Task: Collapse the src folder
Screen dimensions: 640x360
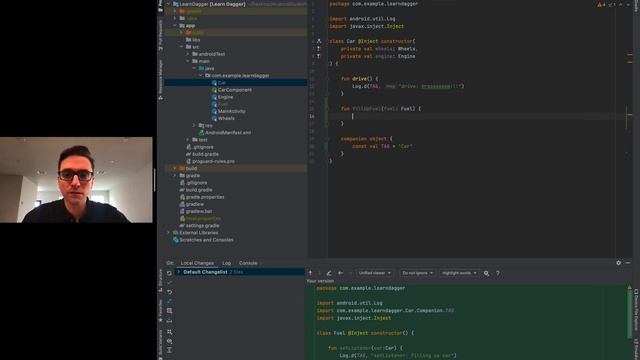Action: (181, 47)
